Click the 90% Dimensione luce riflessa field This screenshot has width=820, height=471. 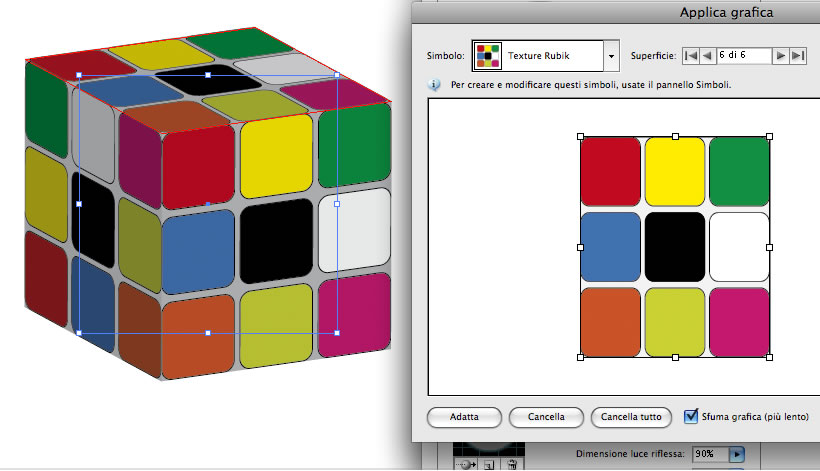pos(711,454)
